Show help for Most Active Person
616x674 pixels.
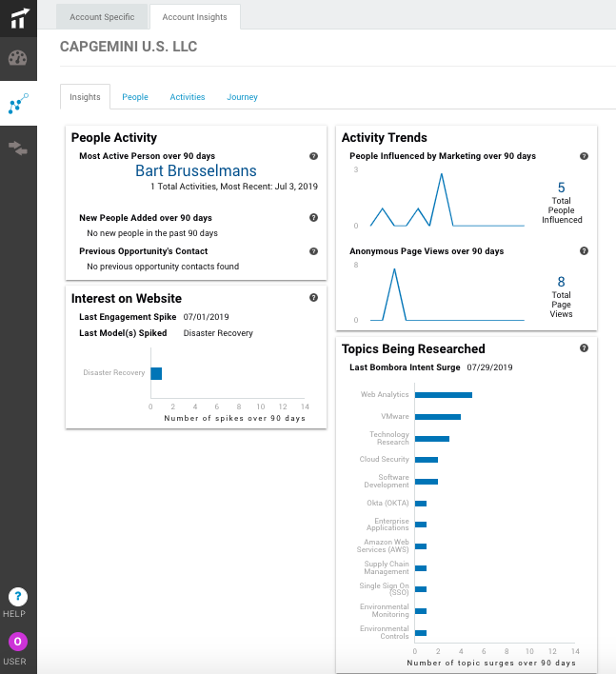click(x=313, y=156)
